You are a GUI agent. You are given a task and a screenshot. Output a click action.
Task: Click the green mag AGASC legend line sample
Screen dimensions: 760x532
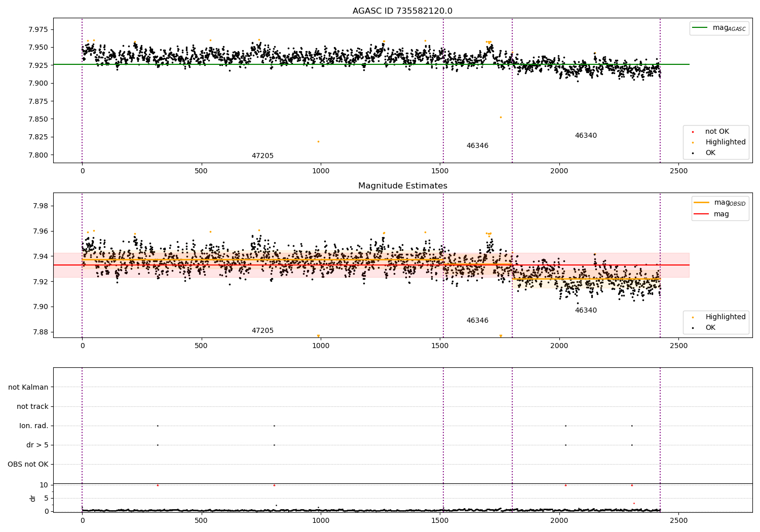point(700,28)
